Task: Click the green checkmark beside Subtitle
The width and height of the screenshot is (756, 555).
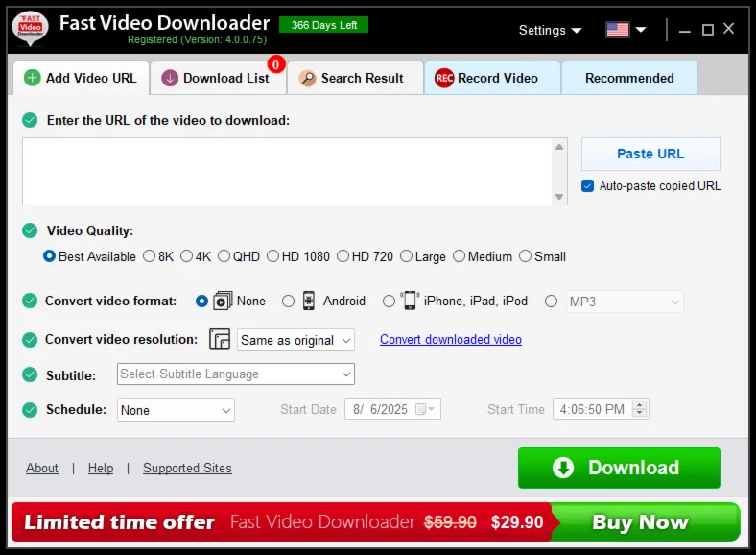Action: pos(30,374)
